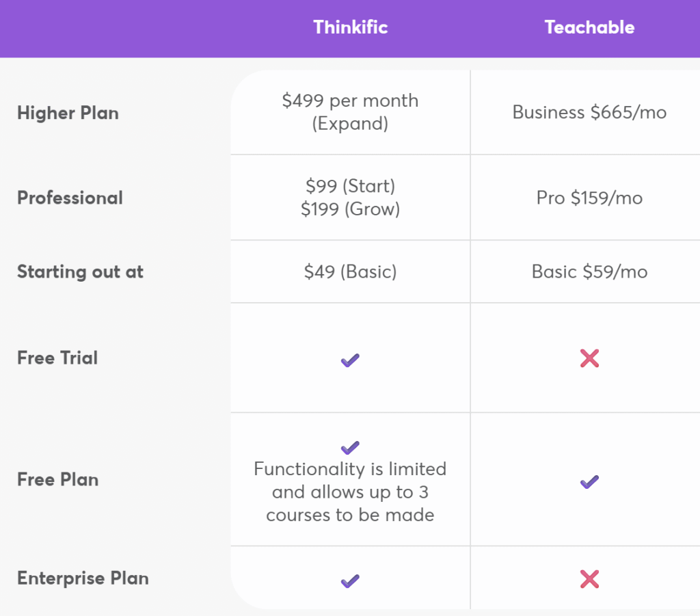Screen dimensions: 700x616
Task: Click the Teachable Enterprise Plan red cross
Action: click(x=589, y=579)
